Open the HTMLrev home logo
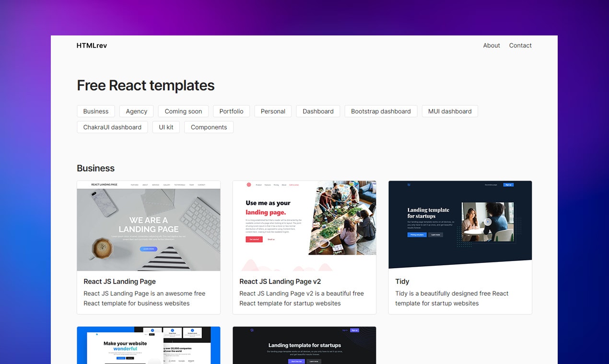The image size is (609, 364). [x=92, y=45]
